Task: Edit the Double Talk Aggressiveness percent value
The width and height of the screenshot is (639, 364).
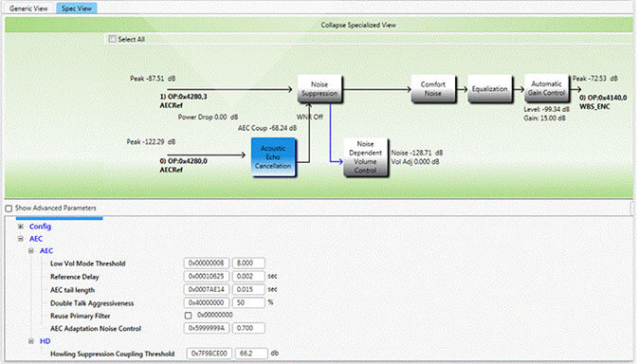Action: (248, 302)
